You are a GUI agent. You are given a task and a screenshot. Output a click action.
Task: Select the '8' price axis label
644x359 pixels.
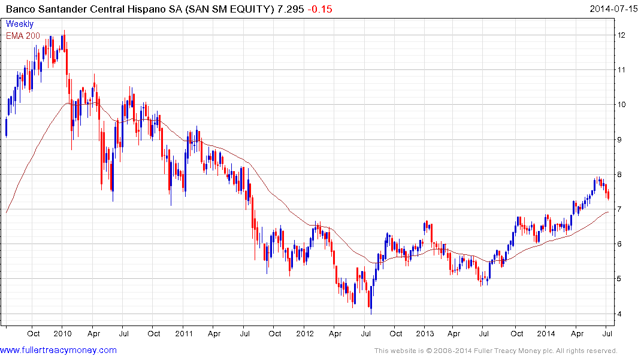(x=620, y=175)
